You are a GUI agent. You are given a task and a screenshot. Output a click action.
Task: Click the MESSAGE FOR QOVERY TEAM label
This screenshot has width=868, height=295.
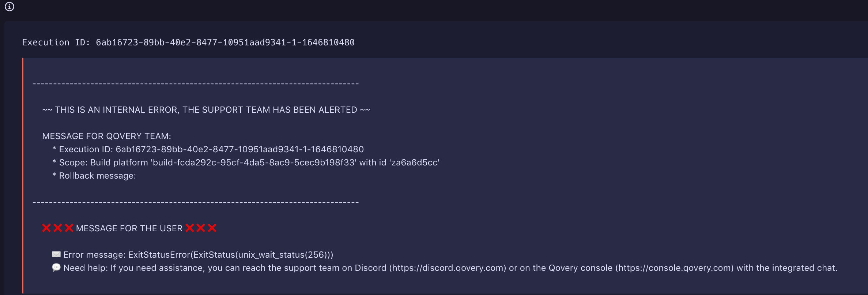point(106,136)
